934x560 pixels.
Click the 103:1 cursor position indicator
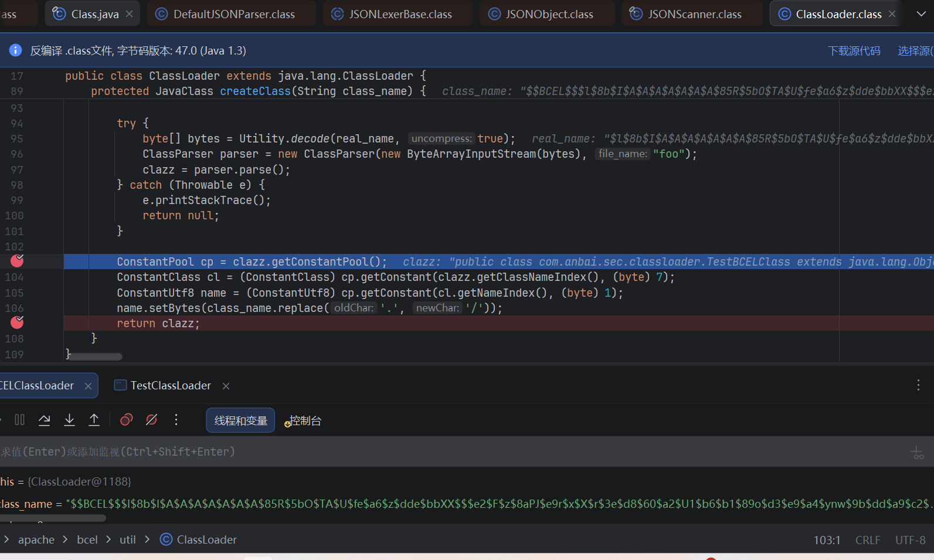[x=827, y=540]
